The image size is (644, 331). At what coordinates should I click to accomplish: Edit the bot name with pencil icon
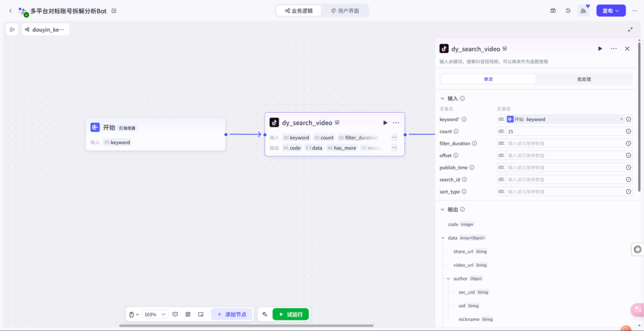point(114,11)
